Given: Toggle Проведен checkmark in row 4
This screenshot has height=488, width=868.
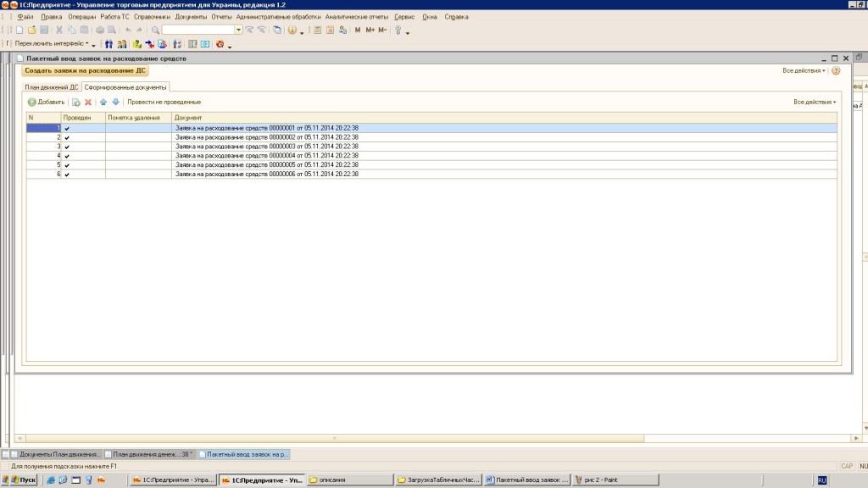Looking at the screenshot, I should [x=67, y=156].
